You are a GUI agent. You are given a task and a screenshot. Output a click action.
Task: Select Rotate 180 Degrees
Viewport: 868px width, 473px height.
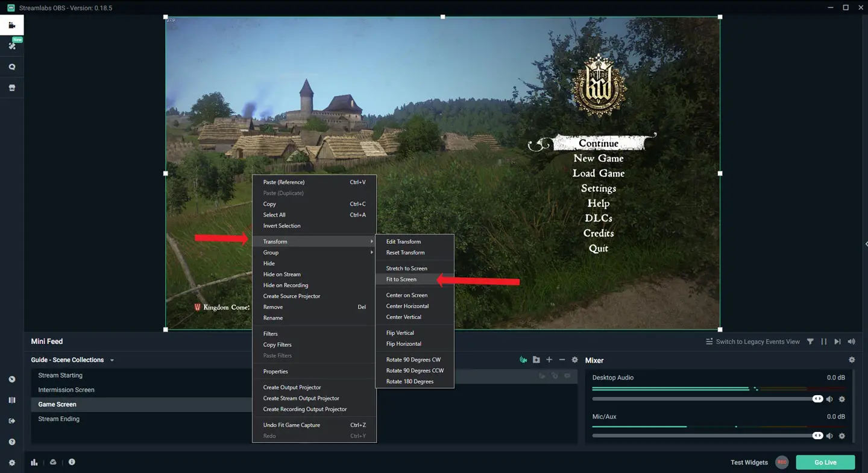pyautogui.click(x=414, y=381)
